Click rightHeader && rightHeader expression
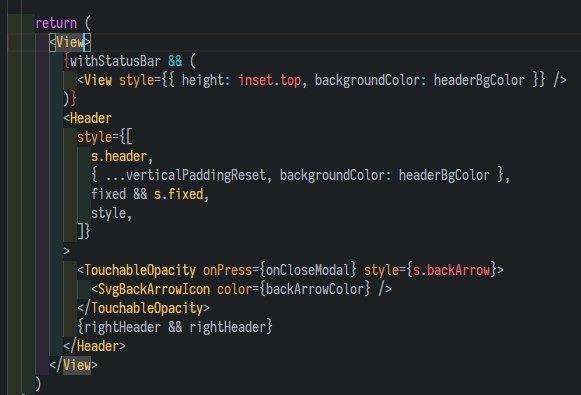 tap(175, 327)
